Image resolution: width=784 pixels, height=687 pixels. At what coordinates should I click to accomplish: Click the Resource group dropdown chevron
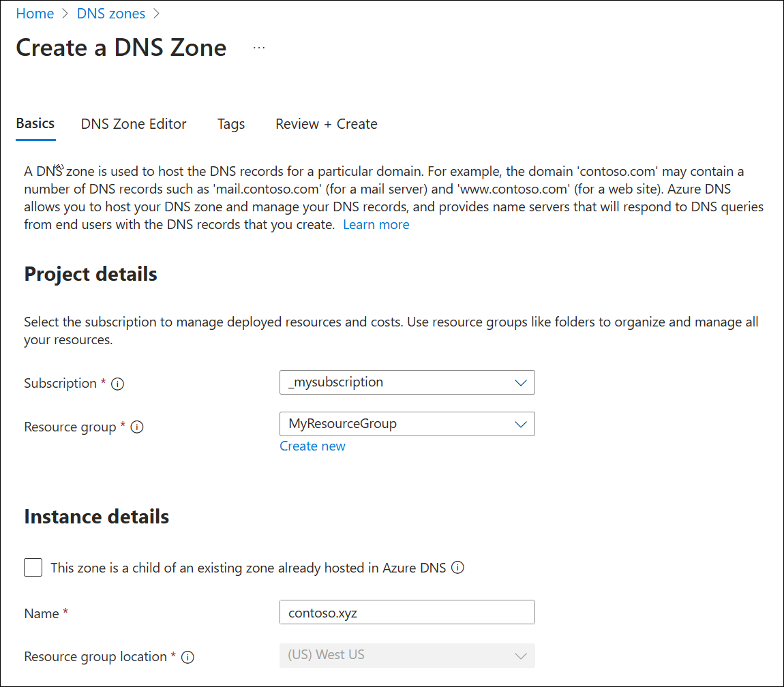click(x=522, y=424)
